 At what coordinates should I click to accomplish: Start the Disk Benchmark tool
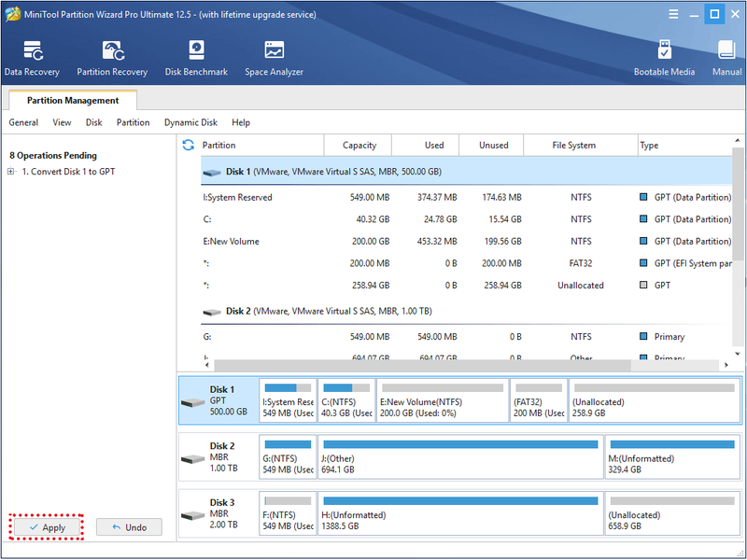tap(196, 58)
